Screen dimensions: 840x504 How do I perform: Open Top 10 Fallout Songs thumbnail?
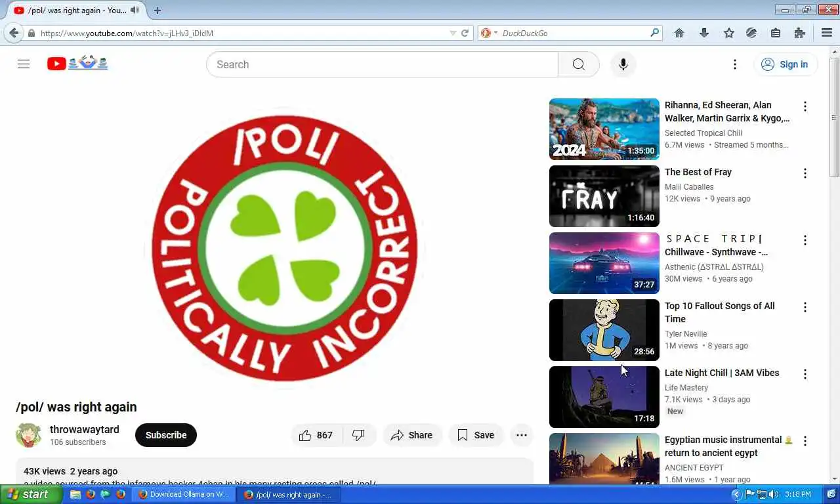604,330
